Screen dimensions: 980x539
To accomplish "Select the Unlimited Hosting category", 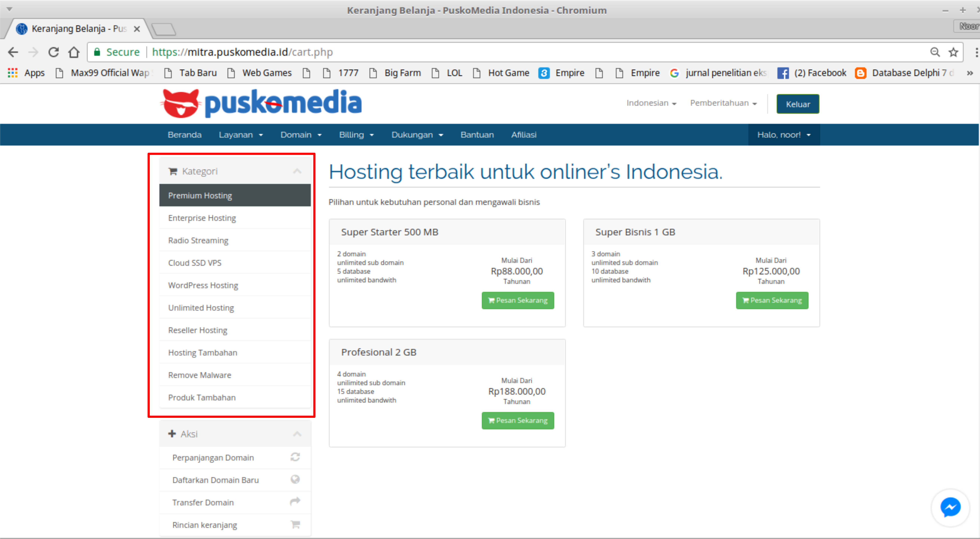I will coord(235,307).
